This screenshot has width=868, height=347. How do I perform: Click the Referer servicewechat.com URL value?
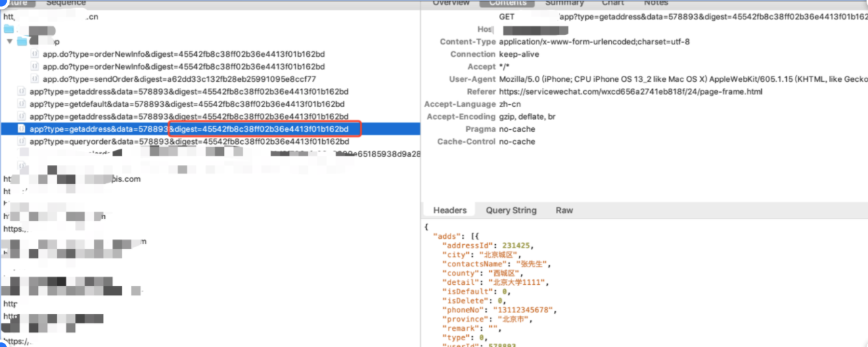coord(631,92)
